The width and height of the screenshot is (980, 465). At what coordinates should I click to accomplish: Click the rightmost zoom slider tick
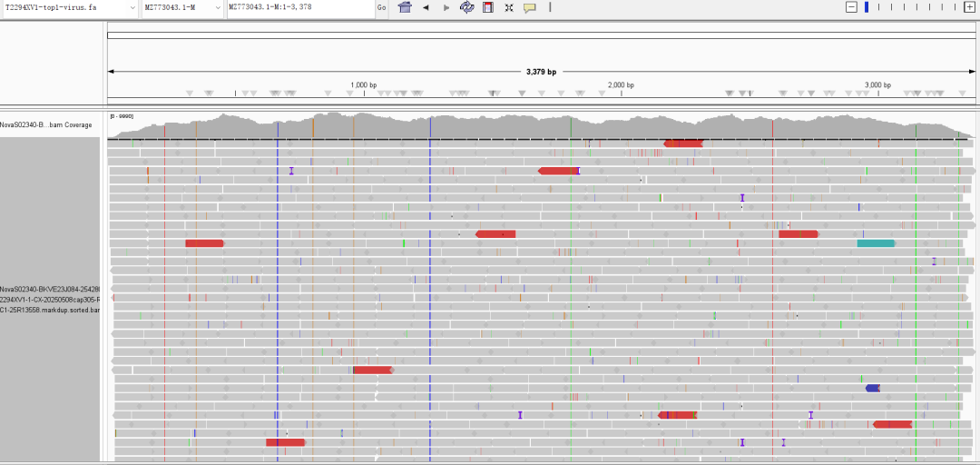[955, 7]
